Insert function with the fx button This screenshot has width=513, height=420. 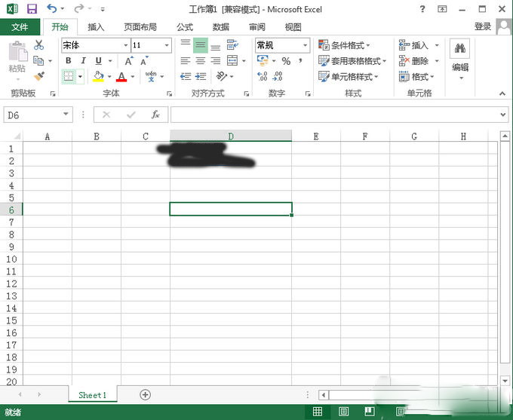155,115
